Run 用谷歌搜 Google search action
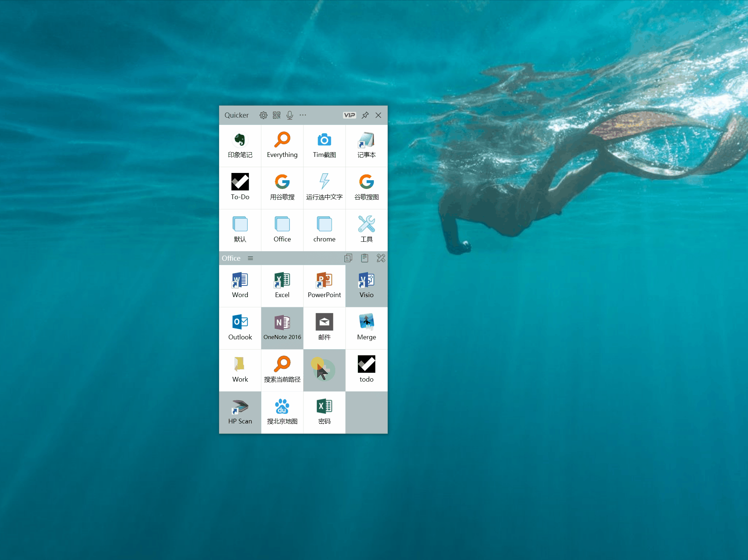This screenshot has width=748, height=560. pyautogui.click(x=282, y=188)
